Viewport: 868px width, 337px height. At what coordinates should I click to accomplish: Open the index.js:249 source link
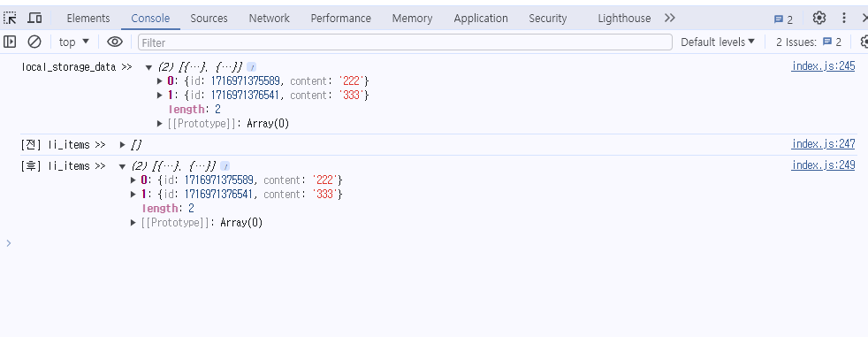(x=823, y=165)
